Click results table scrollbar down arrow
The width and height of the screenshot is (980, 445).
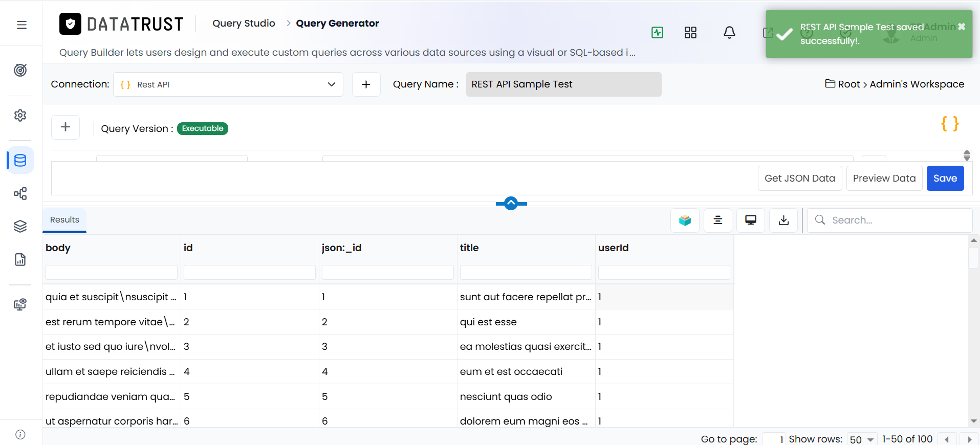[x=974, y=421]
